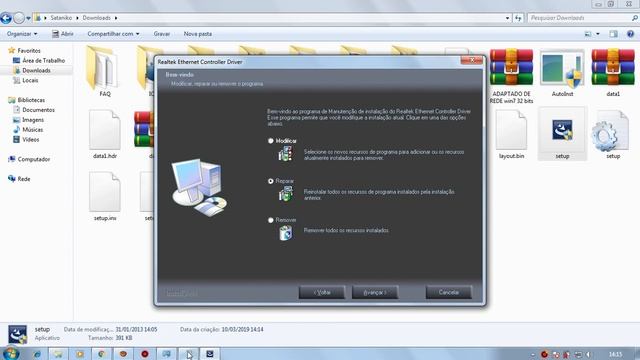Click Abrir in Explorer toolbar

[x=63, y=34]
